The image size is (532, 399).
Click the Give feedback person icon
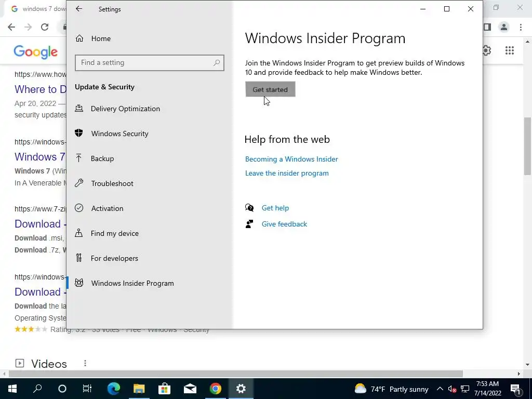click(x=249, y=224)
